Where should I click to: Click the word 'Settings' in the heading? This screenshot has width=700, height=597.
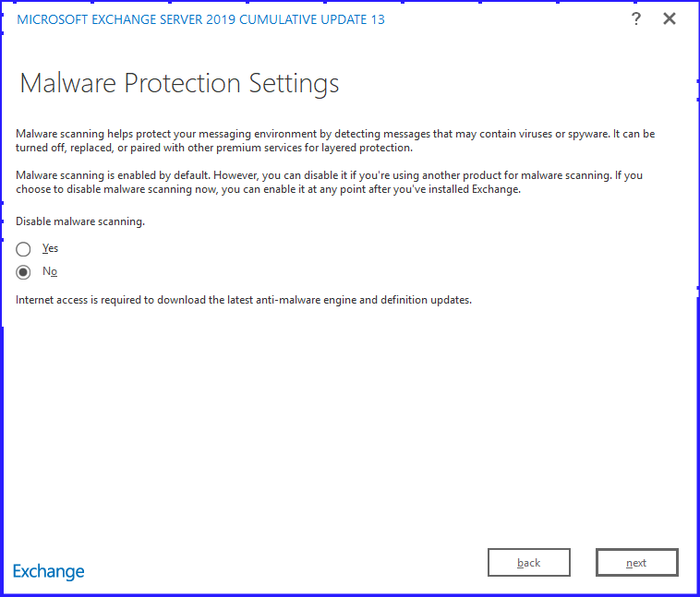pos(294,84)
